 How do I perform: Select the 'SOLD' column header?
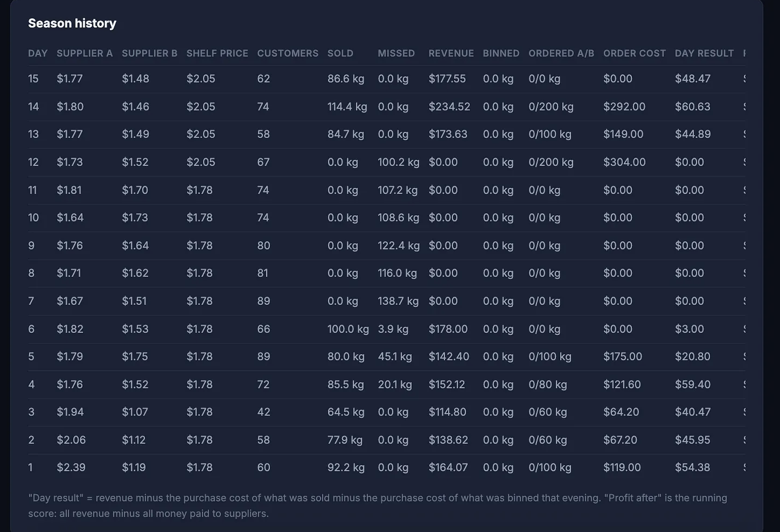click(x=340, y=54)
